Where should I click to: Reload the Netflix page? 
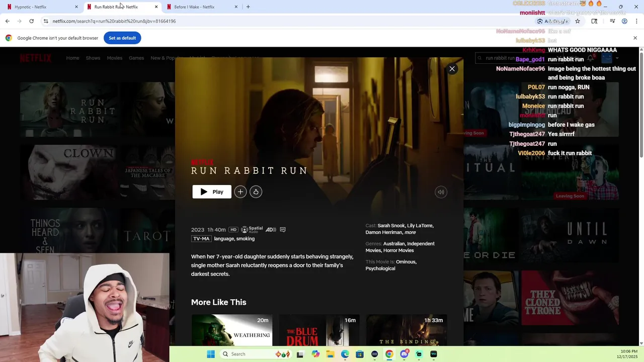pyautogui.click(x=31, y=21)
